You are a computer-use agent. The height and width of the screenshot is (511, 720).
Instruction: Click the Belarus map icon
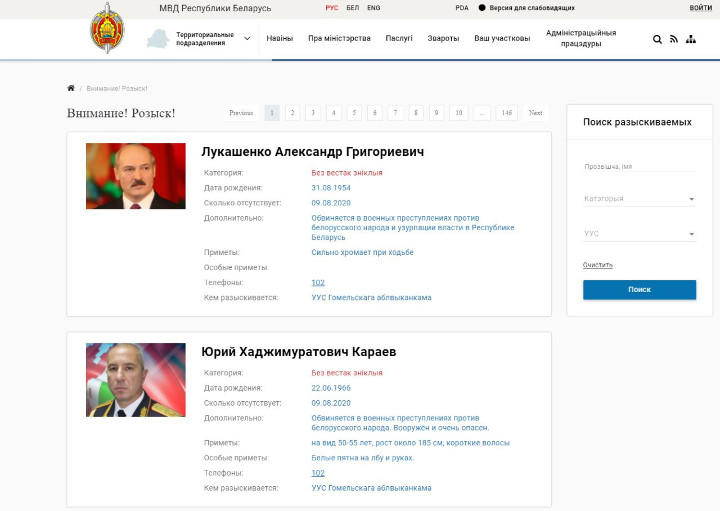point(158,39)
